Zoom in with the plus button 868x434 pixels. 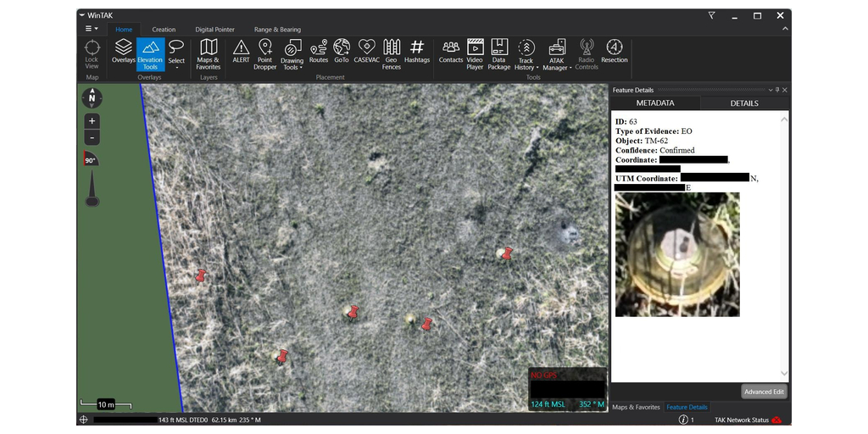(92, 121)
